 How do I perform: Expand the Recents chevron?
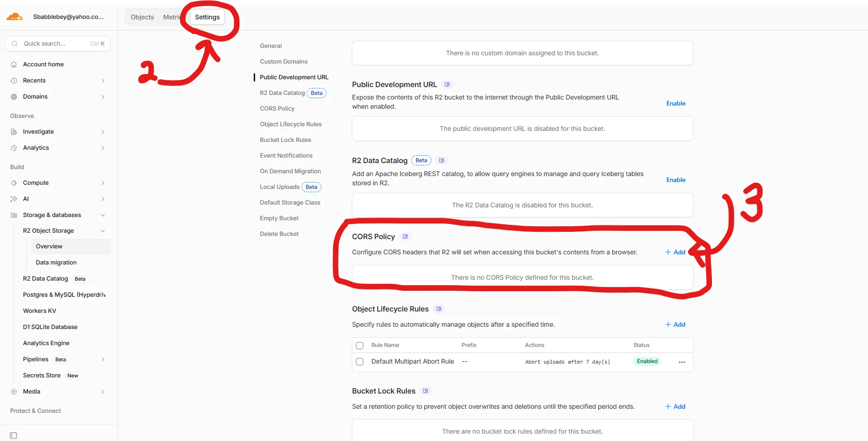tap(103, 81)
